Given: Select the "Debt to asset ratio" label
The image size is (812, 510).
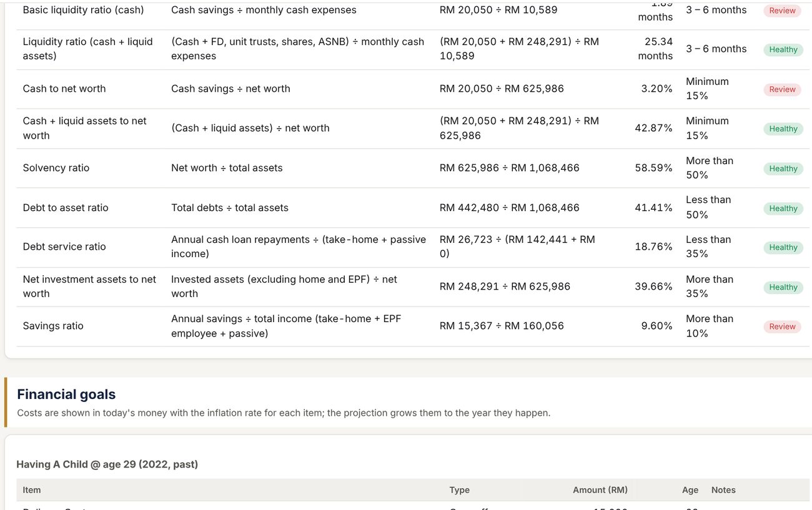Looking at the screenshot, I should (66, 208).
